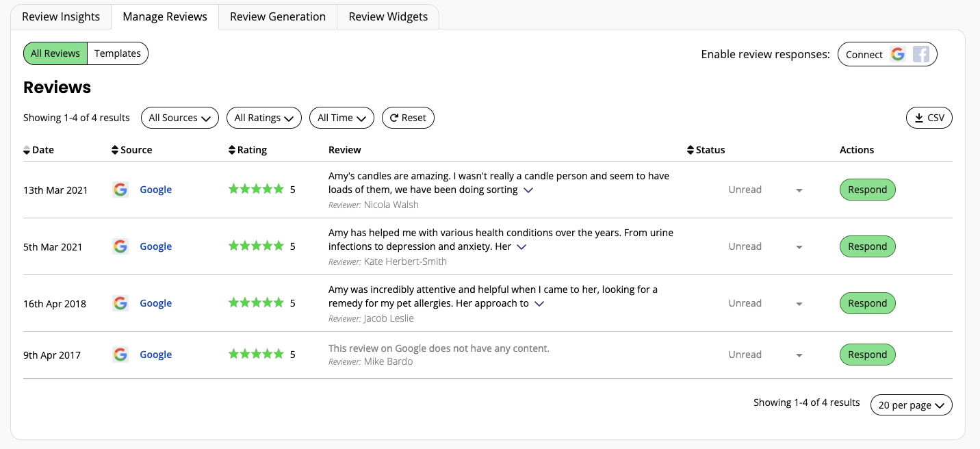Open the 20 per page dropdown
The height and width of the screenshot is (449, 980).
[x=911, y=405]
